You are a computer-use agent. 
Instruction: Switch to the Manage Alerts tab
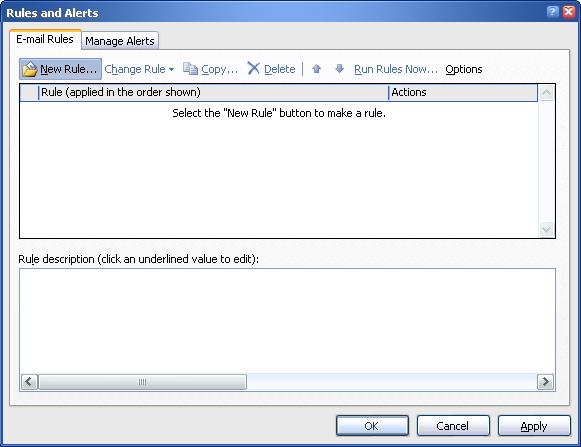coord(120,41)
